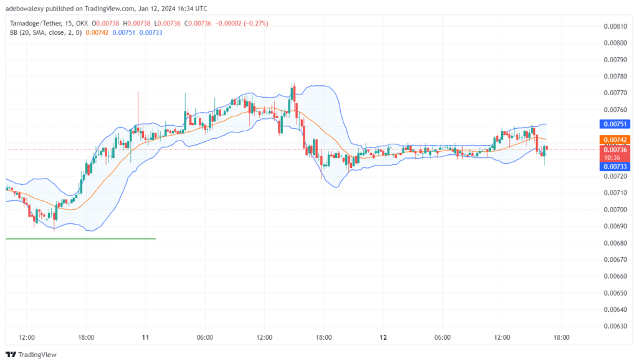Click the 0.00650 price scale value
Viewport: 638px width, 364px height.
[x=615, y=293]
